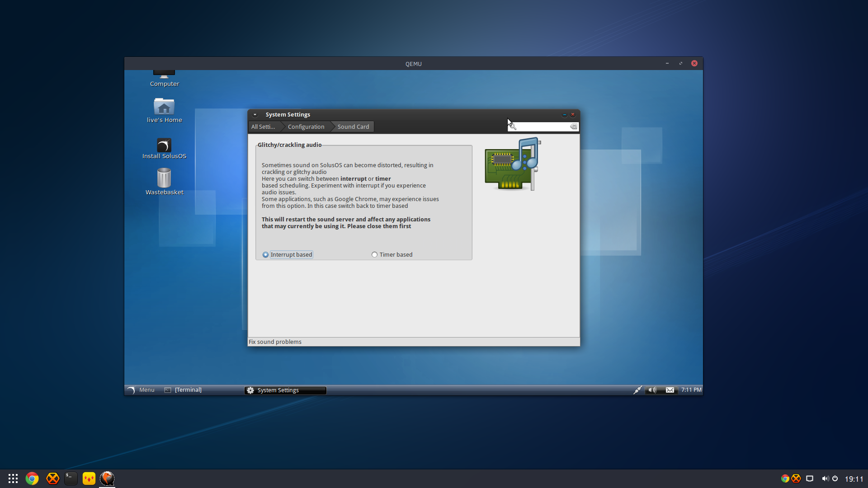Select the Timer based radio button

tap(374, 255)
